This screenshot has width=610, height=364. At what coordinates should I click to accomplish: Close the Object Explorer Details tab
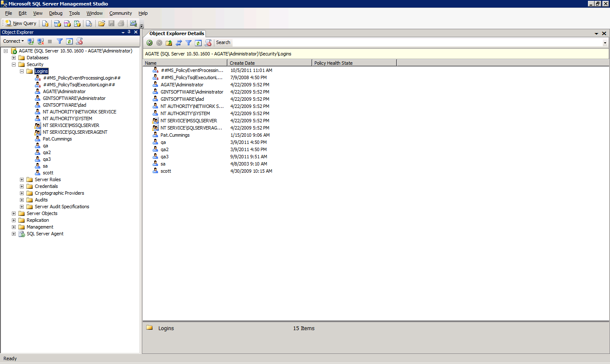coord(604,33)
